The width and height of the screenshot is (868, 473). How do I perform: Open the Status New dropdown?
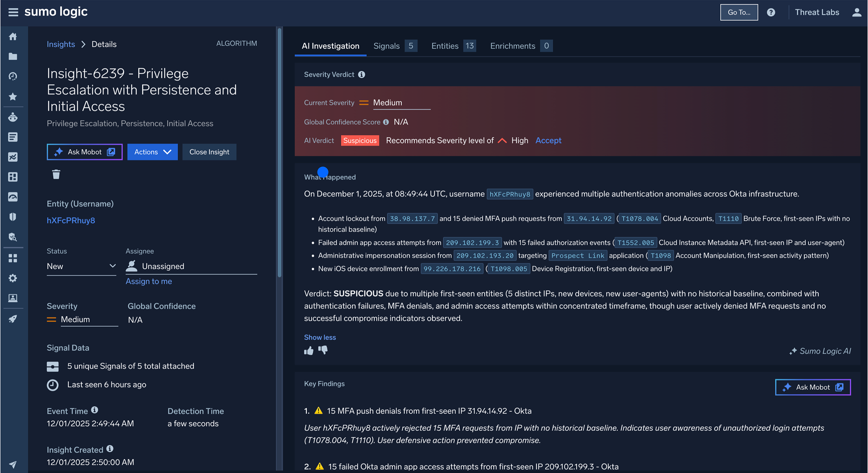[x=81, y=266]
